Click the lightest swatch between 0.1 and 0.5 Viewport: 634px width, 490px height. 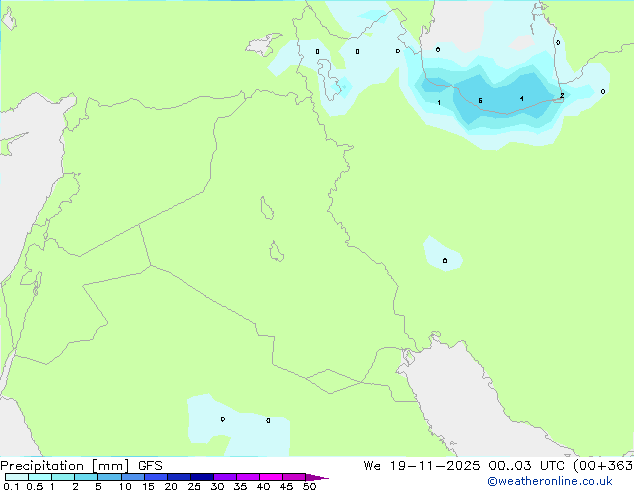pyautogui.click(x=17, y=477)
